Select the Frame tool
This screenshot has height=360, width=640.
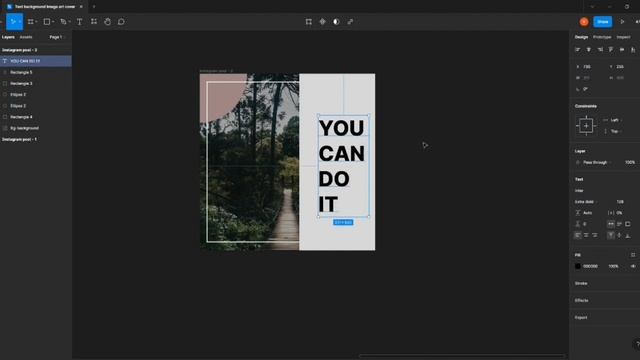coord(31,22)
